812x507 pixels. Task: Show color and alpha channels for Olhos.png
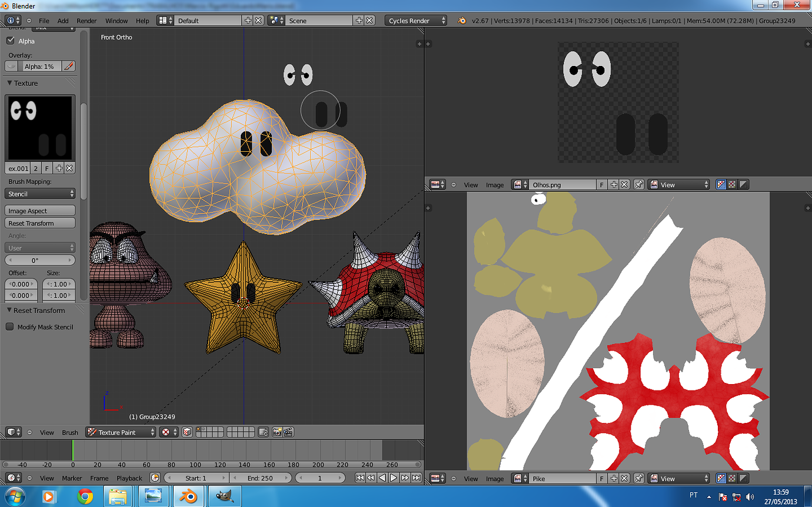[721, 185]
